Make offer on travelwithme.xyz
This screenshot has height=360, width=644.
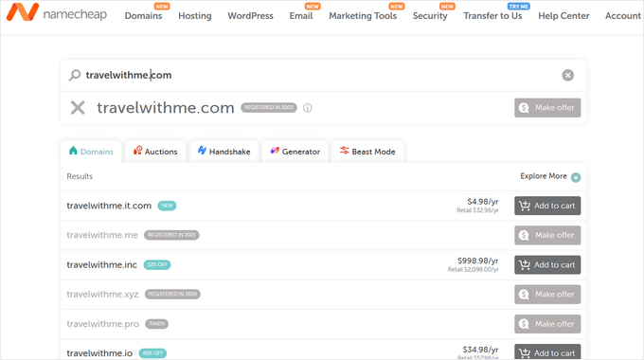pos(547,295)
